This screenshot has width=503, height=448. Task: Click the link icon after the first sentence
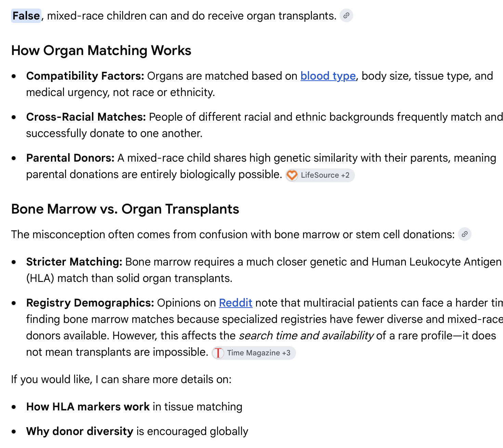(x=346, y=16)
